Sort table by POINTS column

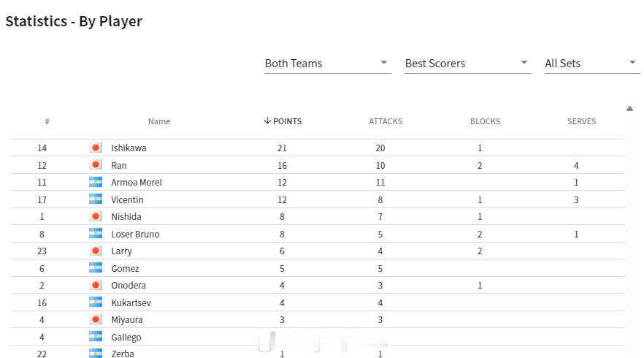click(x=287, y=121)
